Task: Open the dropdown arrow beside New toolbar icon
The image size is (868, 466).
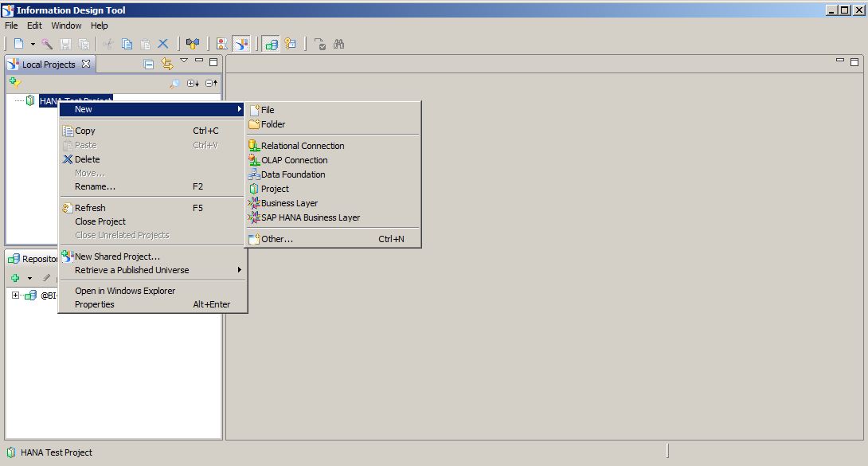Action: (33, 45)
